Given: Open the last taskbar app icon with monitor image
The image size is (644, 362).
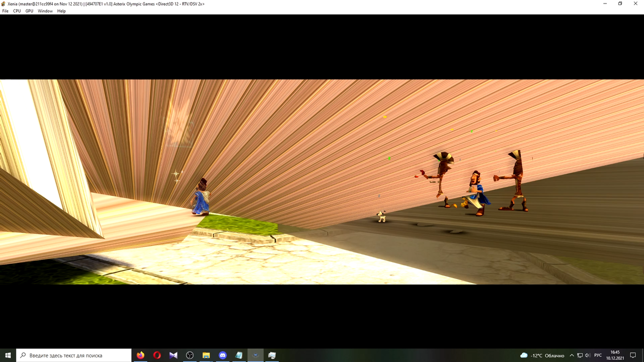Looking at the screenshot, I should tap(272, 355).
